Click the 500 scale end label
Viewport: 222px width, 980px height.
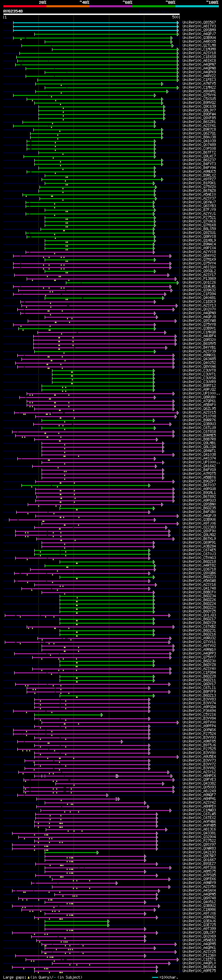pos(175,17)
